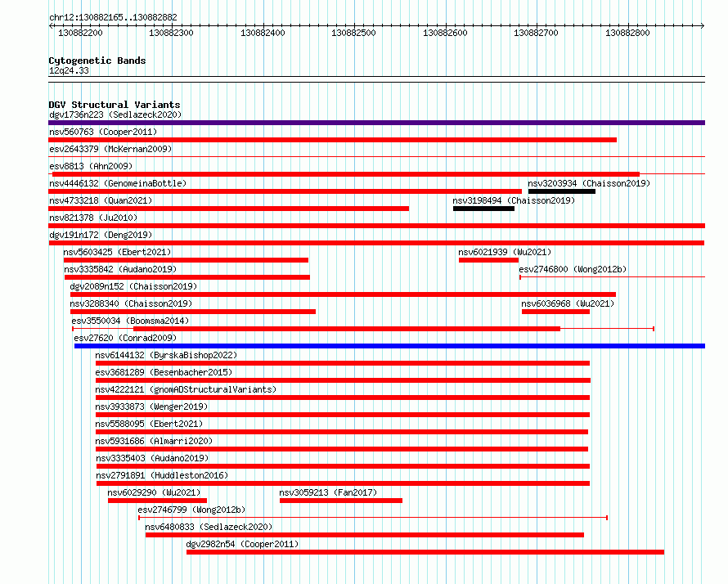Open esv2746800 (Wong2012b) label
The width and height of the screenshot is (728, 584).
click(x=573, y=269)
